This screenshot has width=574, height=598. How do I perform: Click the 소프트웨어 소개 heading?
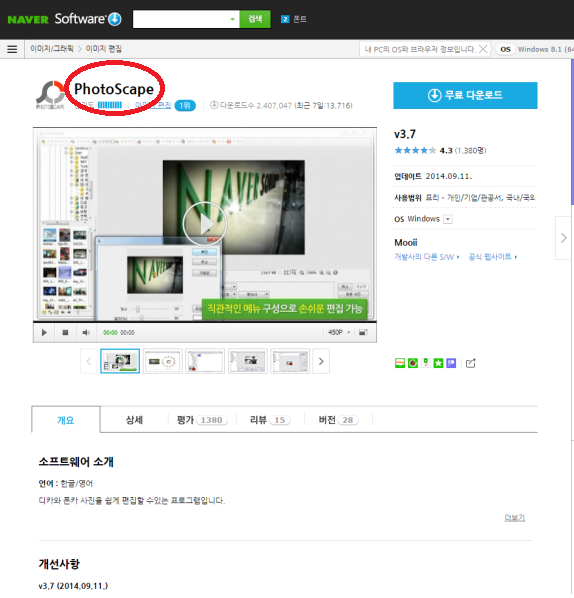[x=76, y=462]
